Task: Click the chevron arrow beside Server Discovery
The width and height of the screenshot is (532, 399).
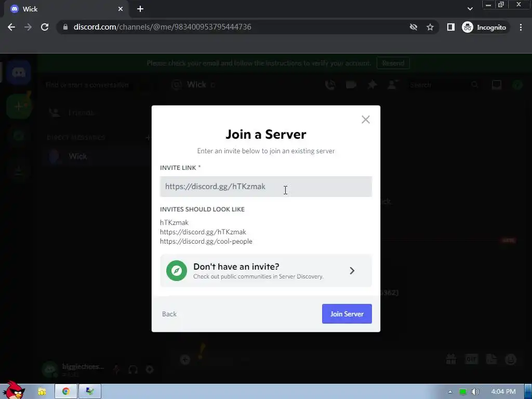Action: (352, 271)
